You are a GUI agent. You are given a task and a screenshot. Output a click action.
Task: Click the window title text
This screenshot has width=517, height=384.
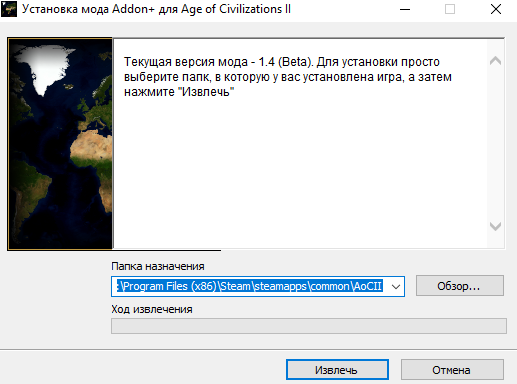click(x=156, y=9)
